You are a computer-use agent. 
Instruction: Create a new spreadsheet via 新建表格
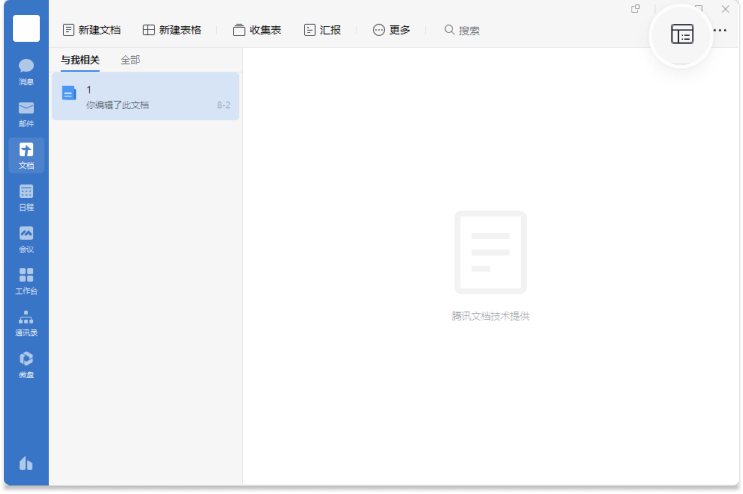pyautogui.click(x=172, y=30)
